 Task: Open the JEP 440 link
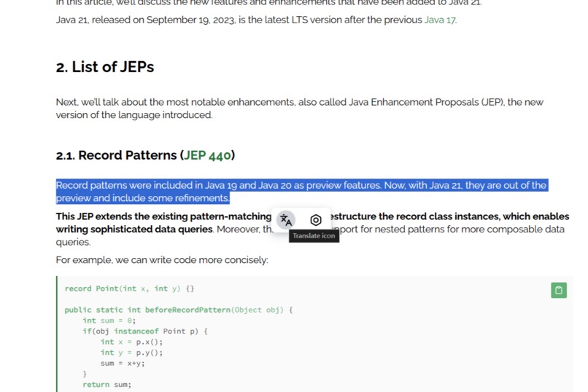click(x=207, y=155)
